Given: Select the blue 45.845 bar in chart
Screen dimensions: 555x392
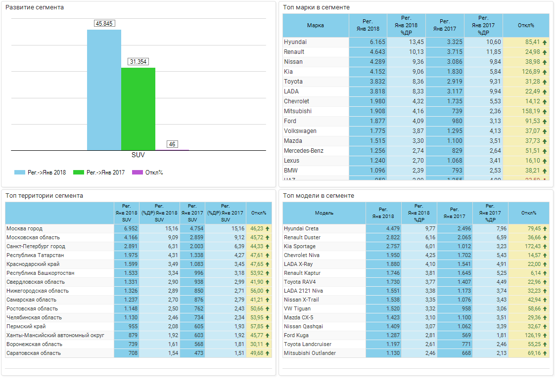Looking at the screenshot, I should coord(104,90).
